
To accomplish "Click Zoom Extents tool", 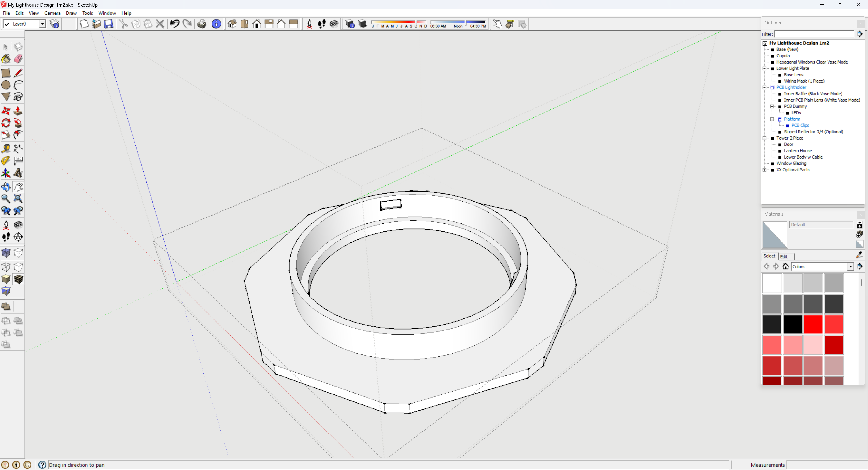I will coord(18,199).
